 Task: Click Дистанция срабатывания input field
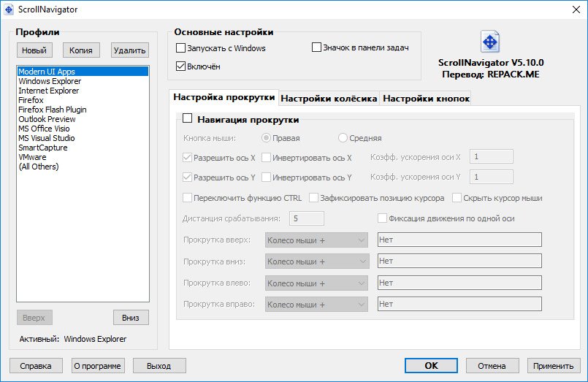click(x=307, y=218)
